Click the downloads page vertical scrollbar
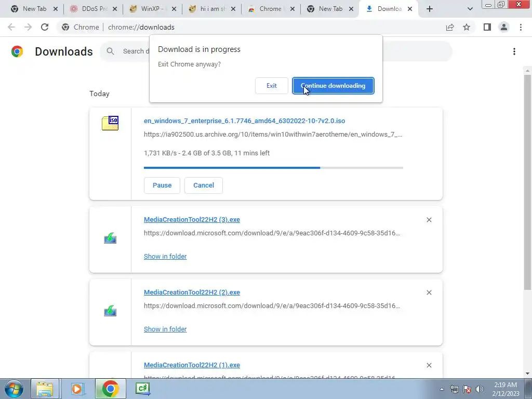Viewport: 532px width, 399px height. click(x=527, y=182)
